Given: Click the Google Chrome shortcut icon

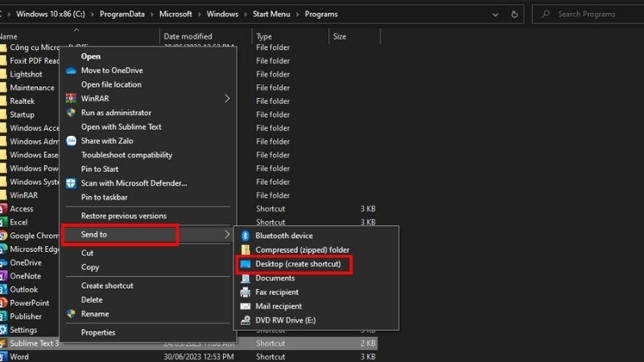Looking at the screenshot, I should pyautogui.click(x=2, y=236).
